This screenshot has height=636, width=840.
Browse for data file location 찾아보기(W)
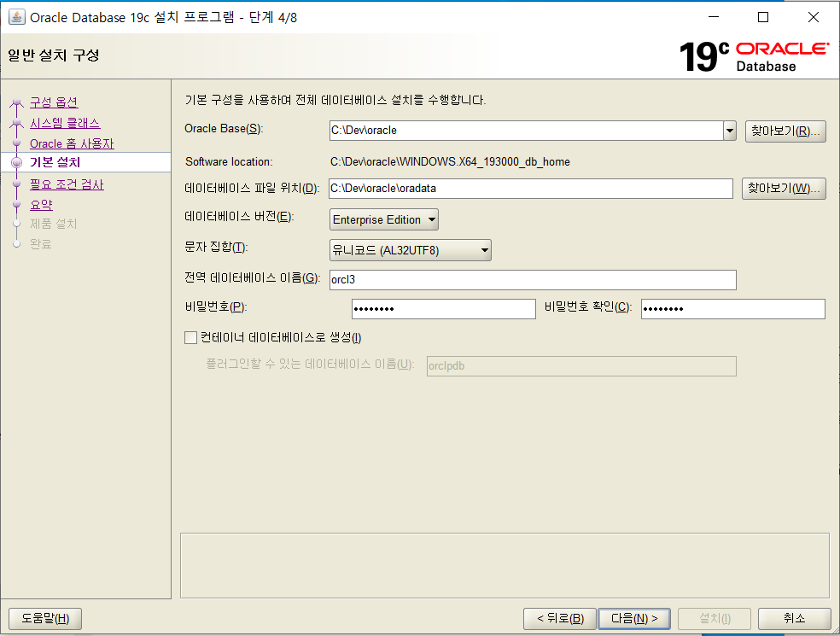pyautogui.click(x=784, y=188)
